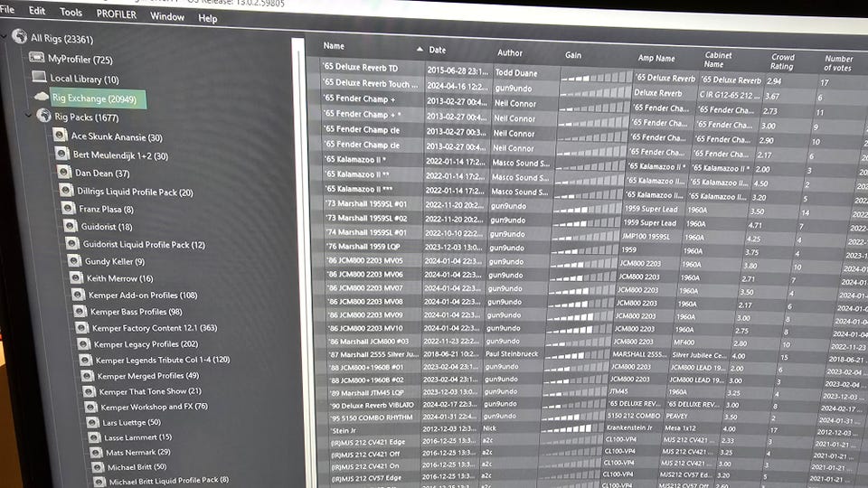The image size is (868, 488).
Task: Open the Edit menu
Action: (x=37, y=11)
